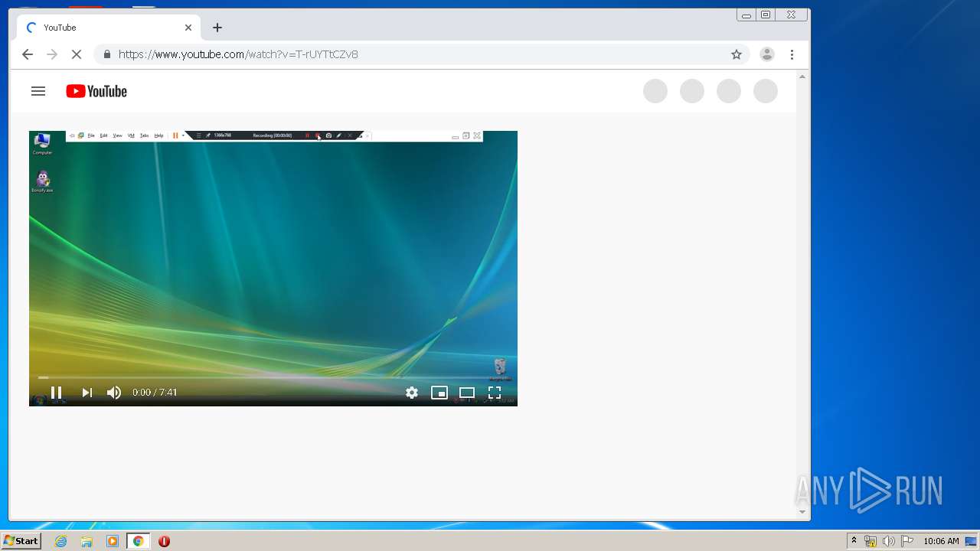Enter fullscreen video mode
Screen dimensions: 980x551
[495, 393]
